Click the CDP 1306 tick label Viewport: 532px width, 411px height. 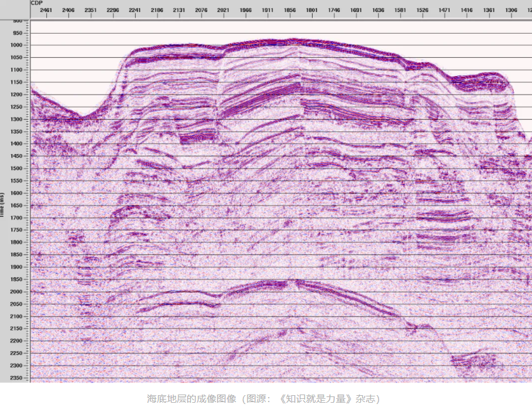pyautogui.click(x=511, y=11)
